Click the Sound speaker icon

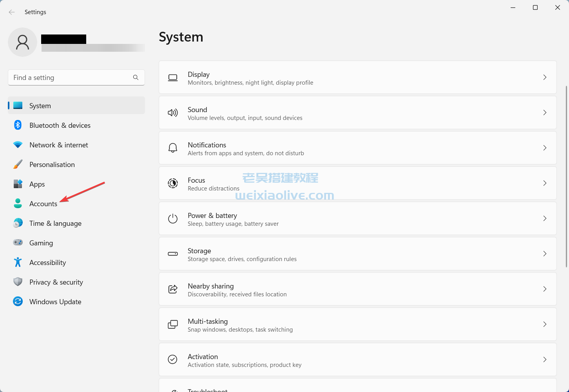click(x=173, y=113)
